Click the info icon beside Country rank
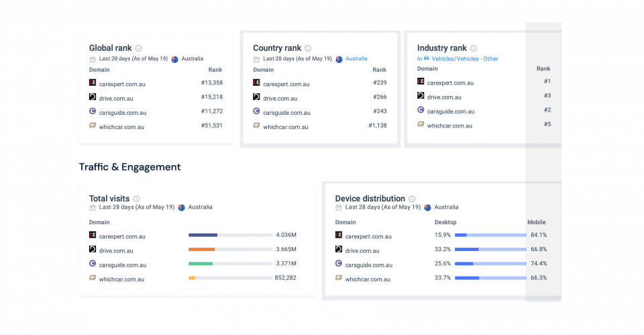The height and width of the screenshot is (335, 644). click(x=308, y=48)
